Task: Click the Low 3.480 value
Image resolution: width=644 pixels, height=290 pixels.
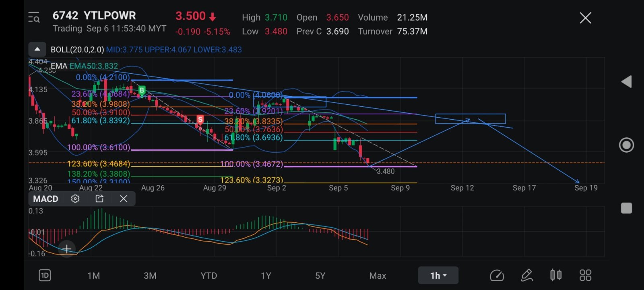Action: coord(276,31)
